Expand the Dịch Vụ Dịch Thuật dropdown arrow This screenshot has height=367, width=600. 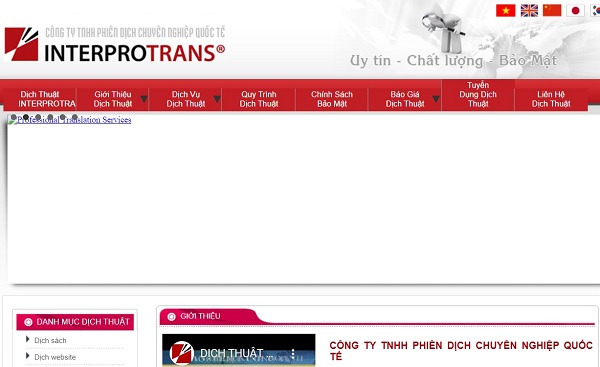tap(217, 99)
